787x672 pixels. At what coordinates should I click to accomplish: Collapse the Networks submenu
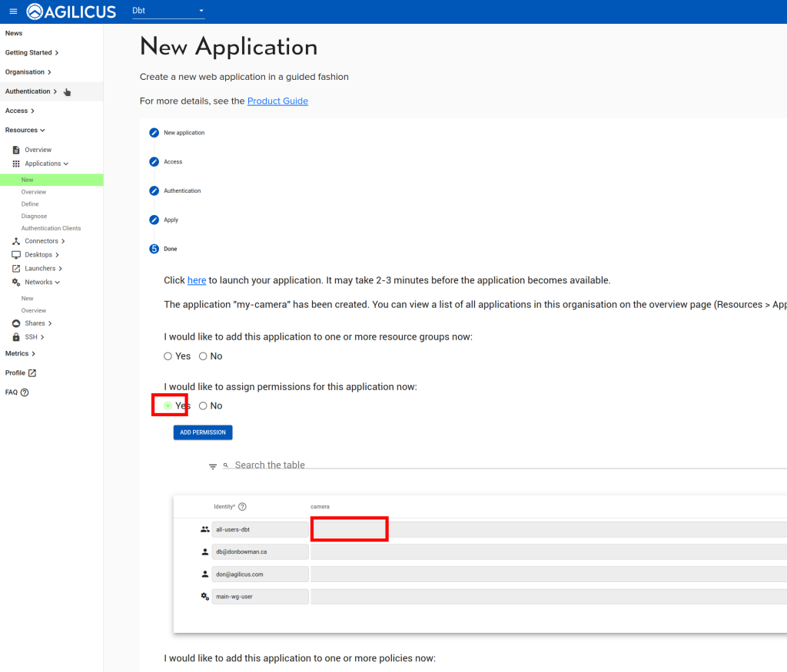click(43, 283)
